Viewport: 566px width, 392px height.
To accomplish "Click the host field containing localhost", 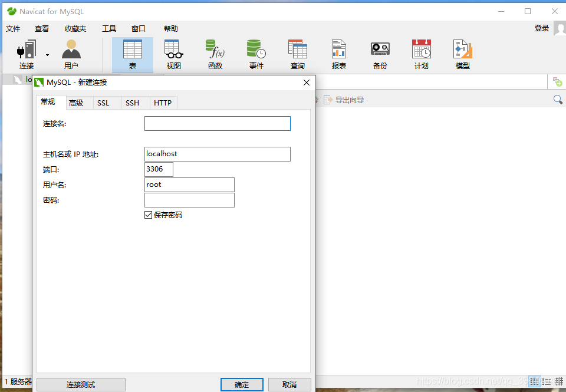I will 218,154.
